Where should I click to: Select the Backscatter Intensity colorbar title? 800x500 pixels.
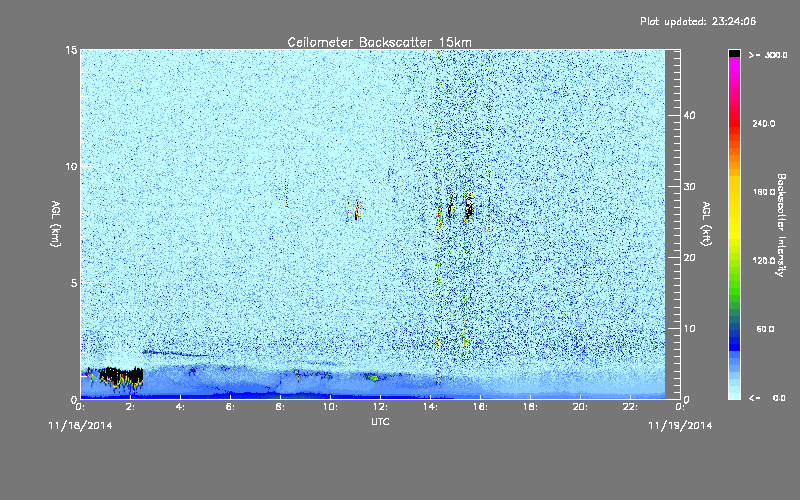coord(781,225)
